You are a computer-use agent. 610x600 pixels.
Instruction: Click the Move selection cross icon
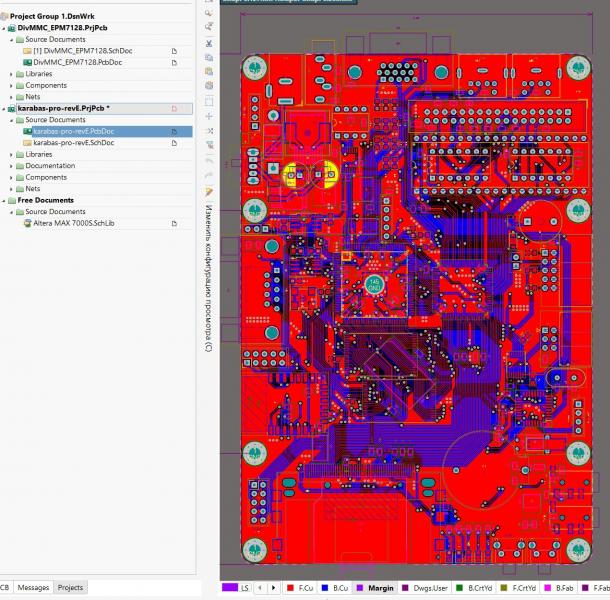tap(209, 116)
